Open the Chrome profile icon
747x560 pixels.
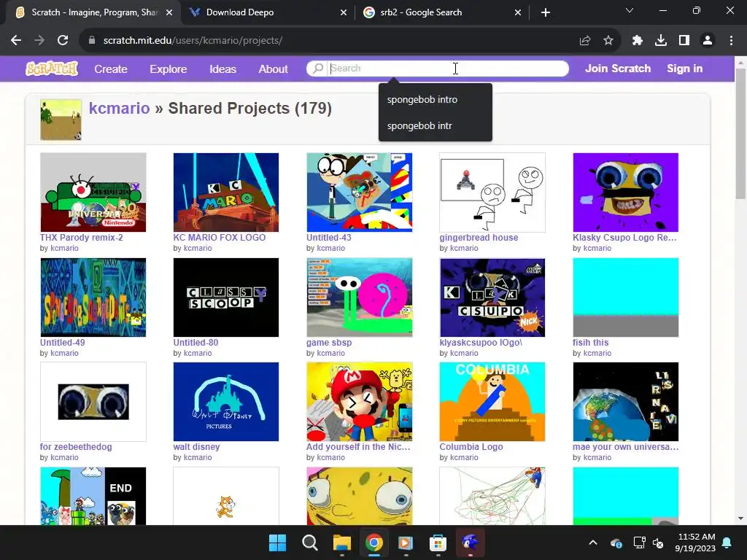pyautogui.click(x=708, y=41)
